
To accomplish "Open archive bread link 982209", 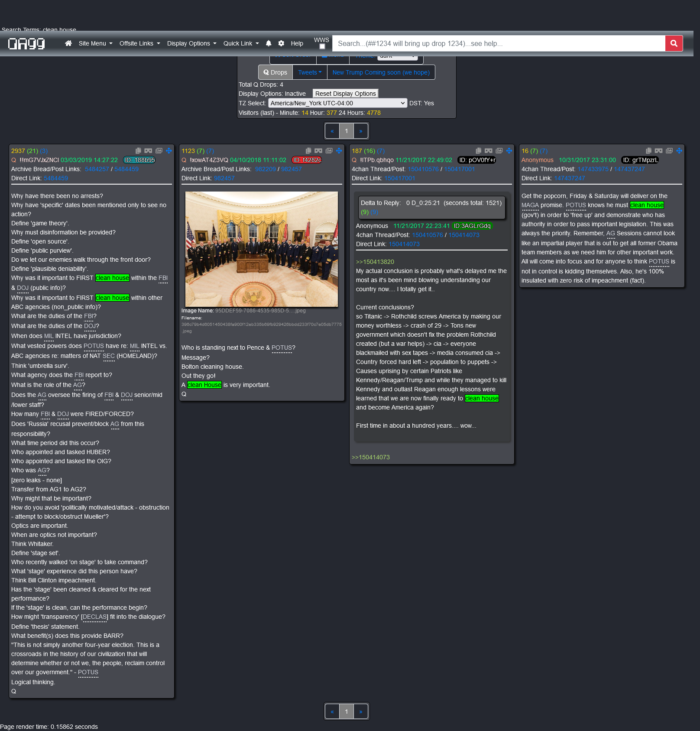I will 266,169.
